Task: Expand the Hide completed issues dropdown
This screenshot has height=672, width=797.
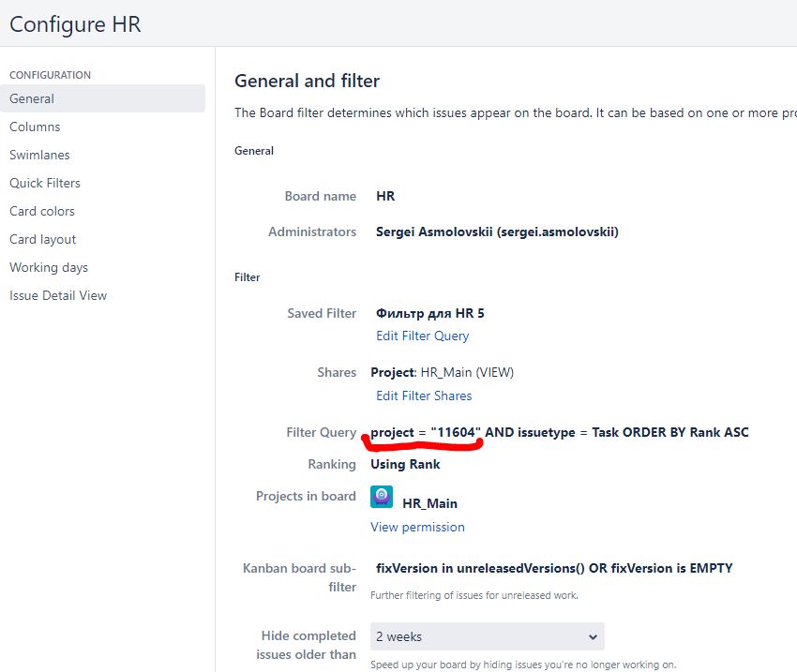Action: (x=488, y=636)
